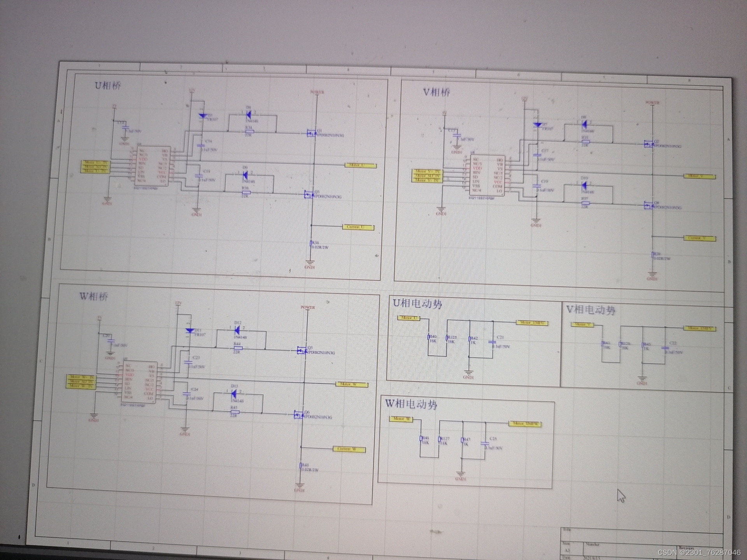Select the V相桥 section title
Image resolution: width=747 pixels, height=560 pixels.
pyautogui.click(x=436, y=92)
